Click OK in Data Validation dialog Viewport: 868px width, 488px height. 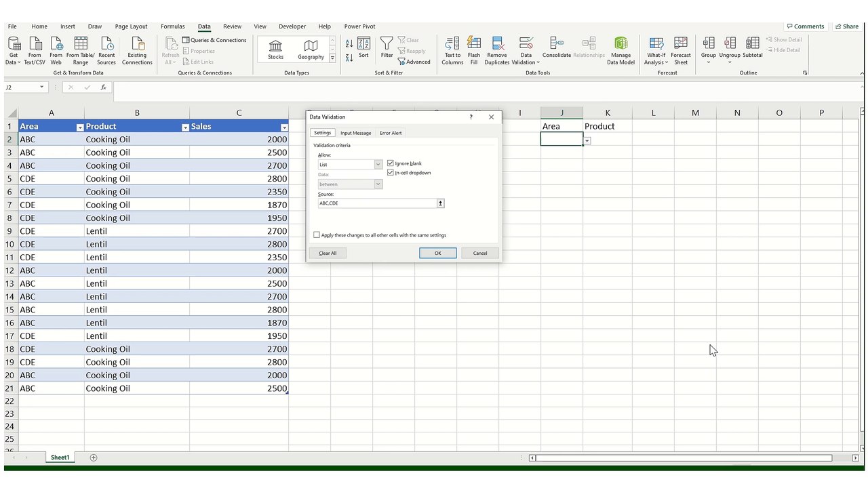click(x=437, y=253)
